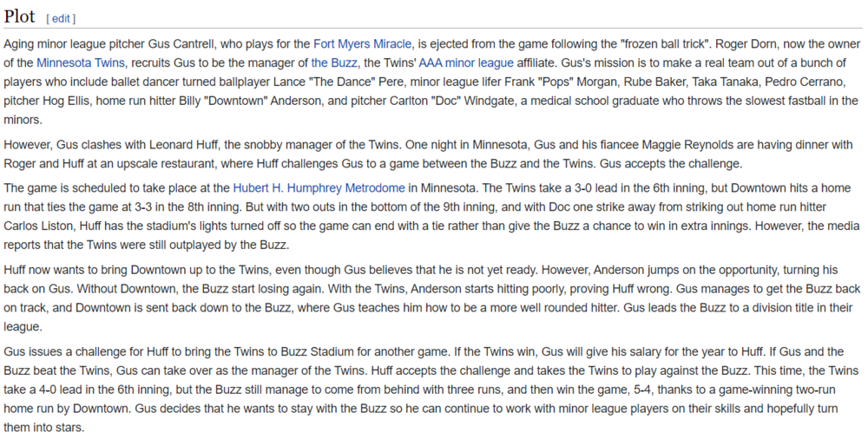Open Hubert H. Humphrey Metrodome link

(x=319, y=187)
